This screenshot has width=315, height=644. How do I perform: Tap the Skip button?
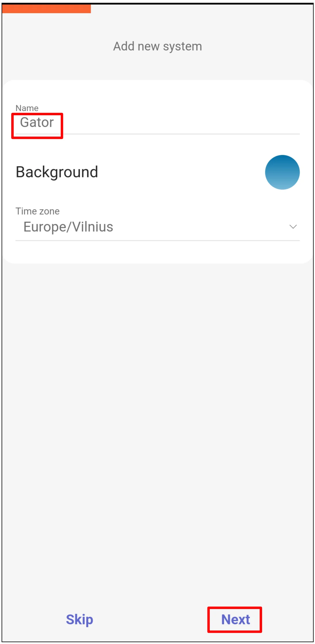(79, 619)
